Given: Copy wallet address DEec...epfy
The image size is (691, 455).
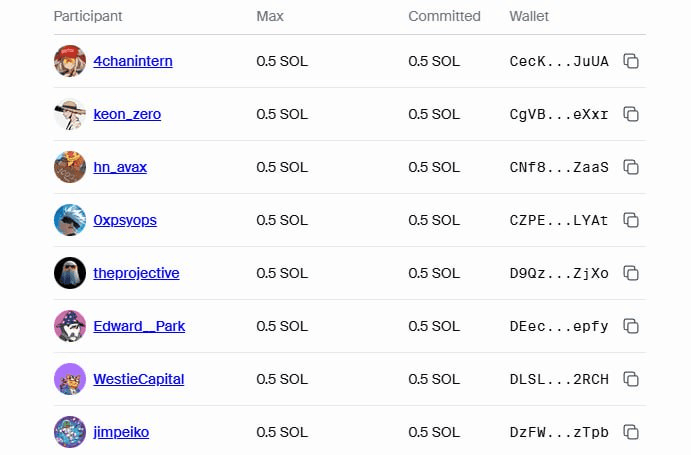Looking at the screenshot, I should click(x=631, y=326).
